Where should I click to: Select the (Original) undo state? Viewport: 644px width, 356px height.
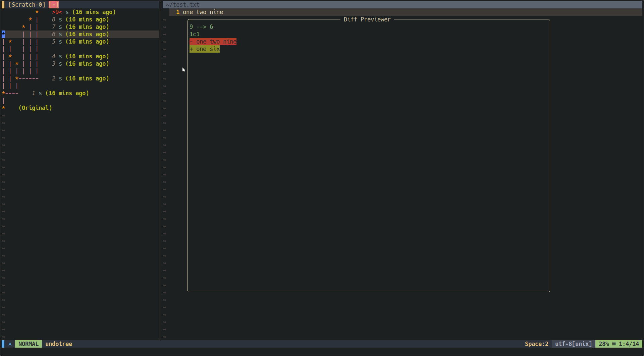(x=35, y=108)
